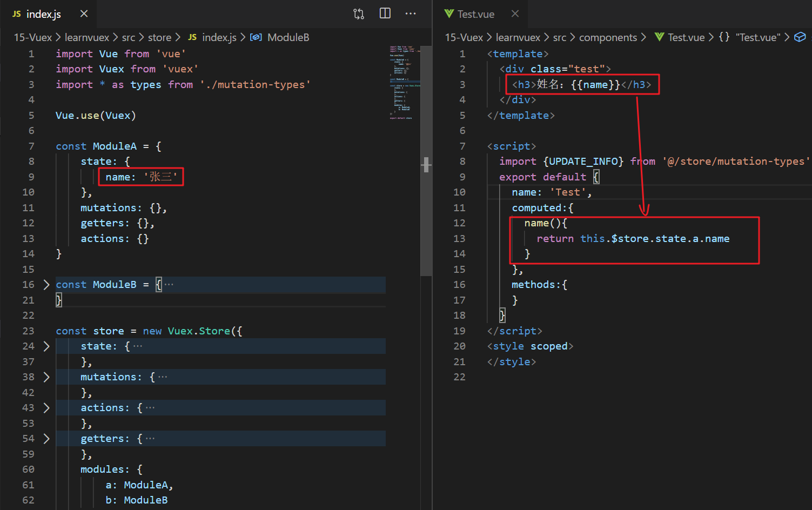Image resolution: width=812 pixels, height=510 pixels.
Task: Expand the folded ModuleB block at line 16
Action: (x=46, y=285)
